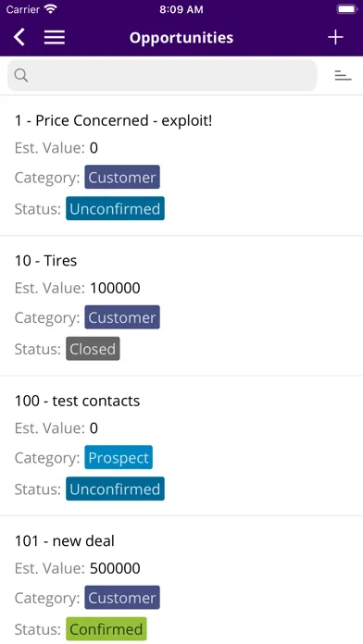The width and height of the screenshot is (363, 644).
Task: Focus the opportunities search field
Action: (x=162, y=76)
